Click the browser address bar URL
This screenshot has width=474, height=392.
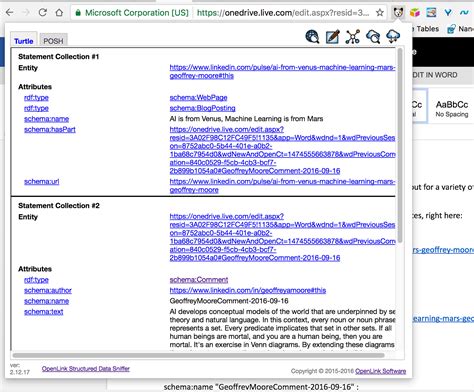[x=283, y=13]
